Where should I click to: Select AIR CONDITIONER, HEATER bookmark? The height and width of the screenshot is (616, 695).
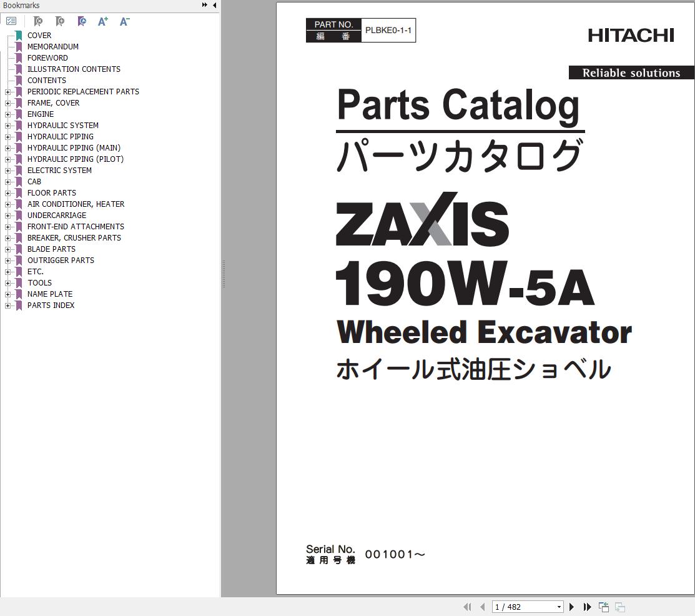coord(76,204)
